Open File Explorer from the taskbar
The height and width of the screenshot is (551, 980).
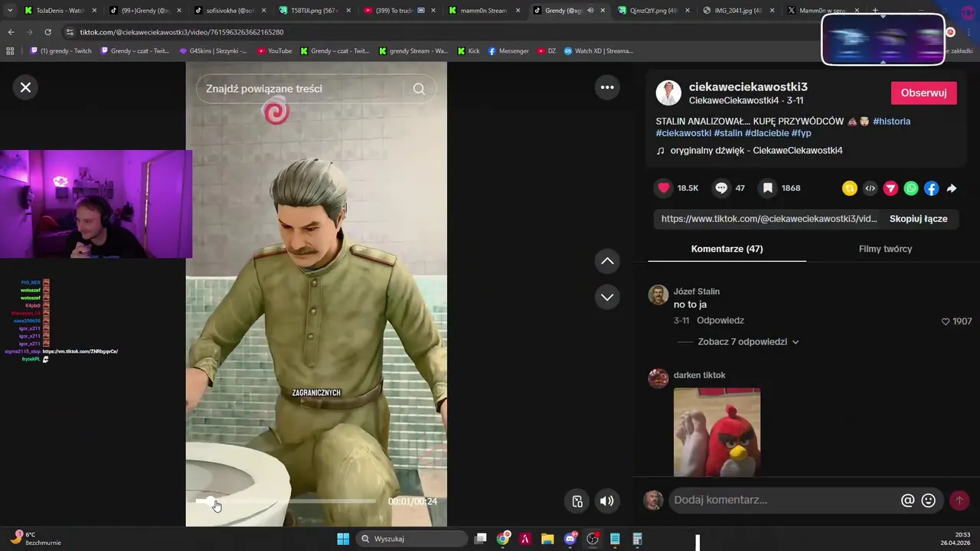(547, 539)
